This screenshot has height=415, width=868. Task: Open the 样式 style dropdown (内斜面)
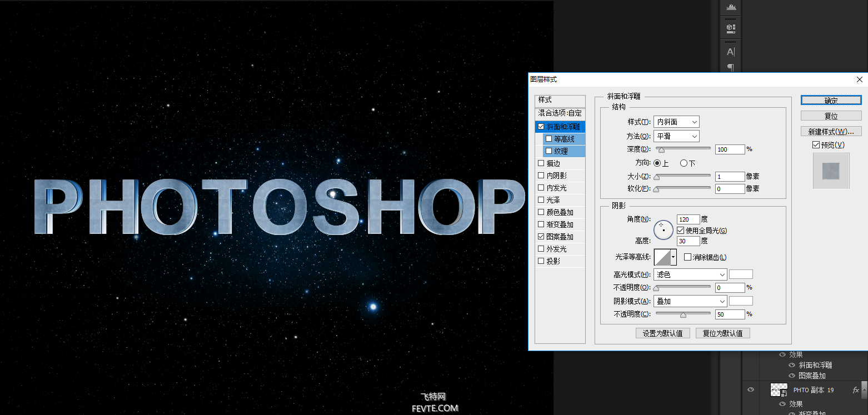(x=676, y=122)
